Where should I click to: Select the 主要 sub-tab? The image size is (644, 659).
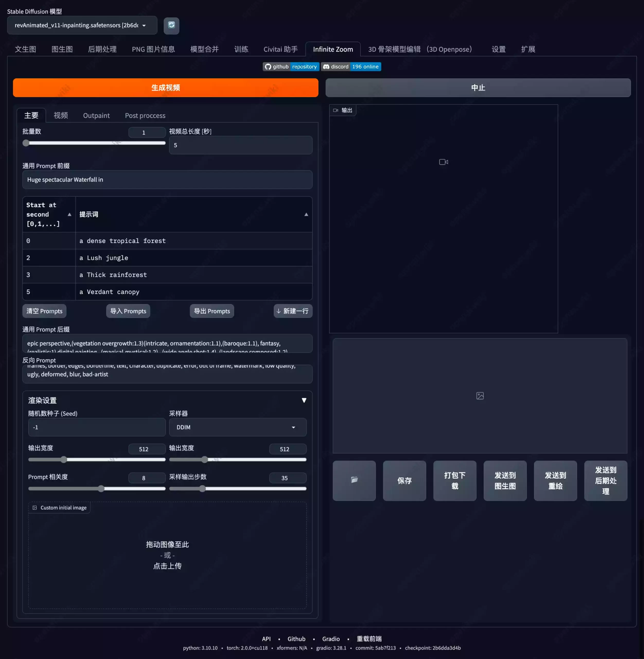point(31,115)
